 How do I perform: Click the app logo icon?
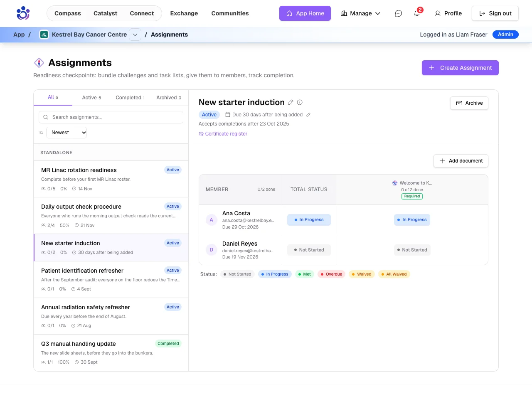pos(23,13)
